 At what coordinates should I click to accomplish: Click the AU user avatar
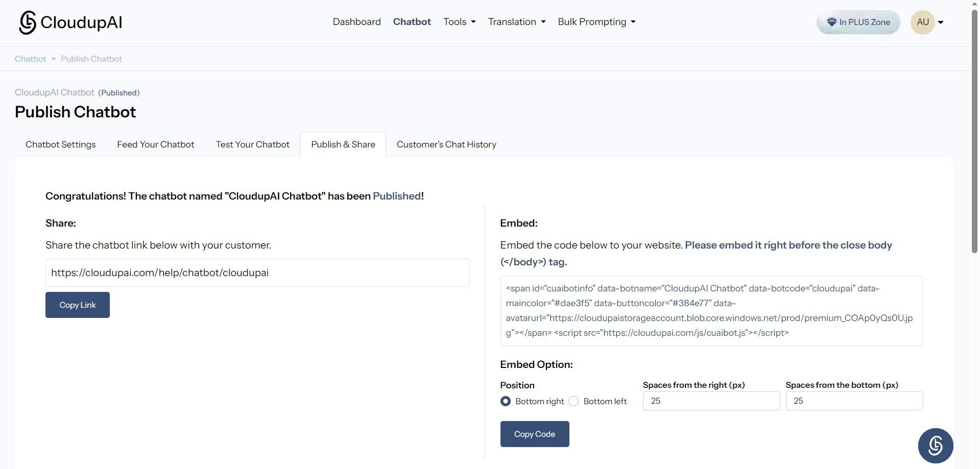coord(922,22)
